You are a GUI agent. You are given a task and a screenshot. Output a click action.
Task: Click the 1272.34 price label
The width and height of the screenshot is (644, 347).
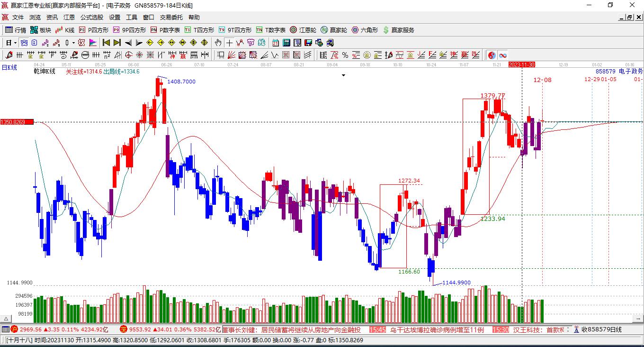click(409, 181)
